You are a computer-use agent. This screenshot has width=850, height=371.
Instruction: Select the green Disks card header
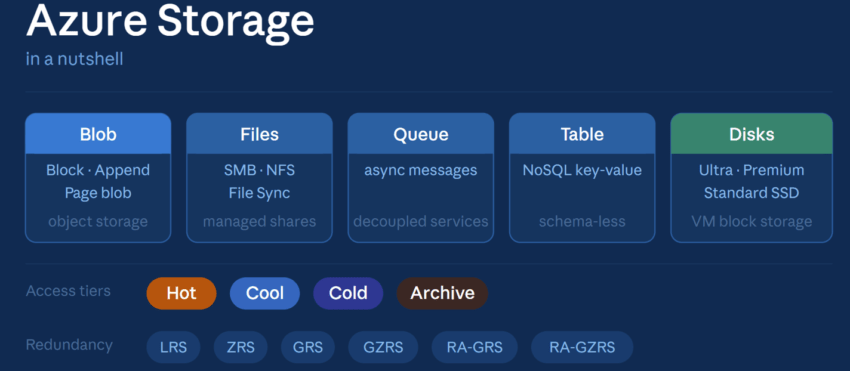coord(751,134)
